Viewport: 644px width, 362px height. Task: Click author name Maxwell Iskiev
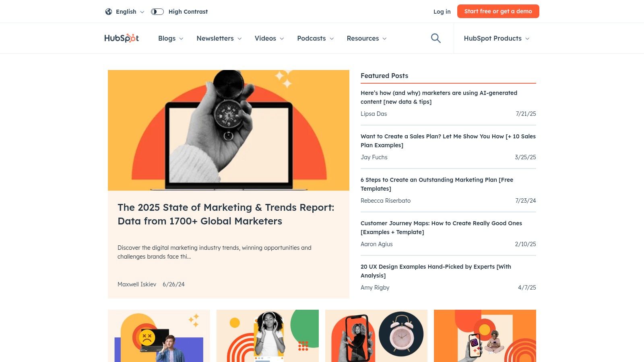(137, 284)
